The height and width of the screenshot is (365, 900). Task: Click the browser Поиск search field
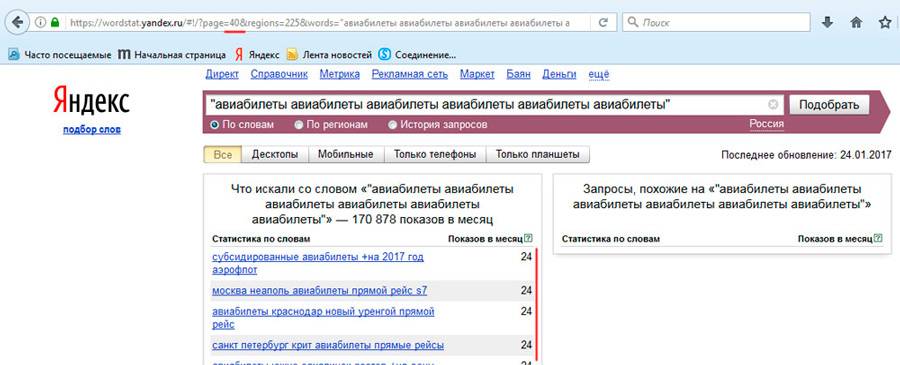[x=716, y=22]
